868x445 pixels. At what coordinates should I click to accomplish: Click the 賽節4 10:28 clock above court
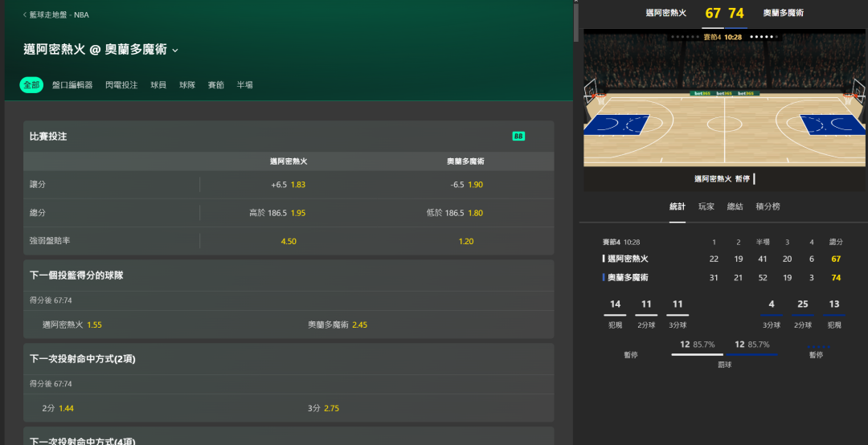(x=723, y=37)
